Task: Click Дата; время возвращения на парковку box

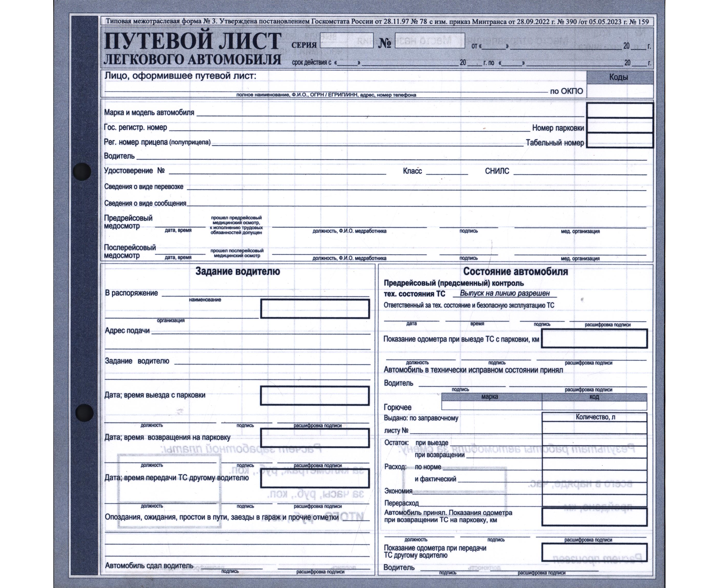Action: click(x=314, y=438)
